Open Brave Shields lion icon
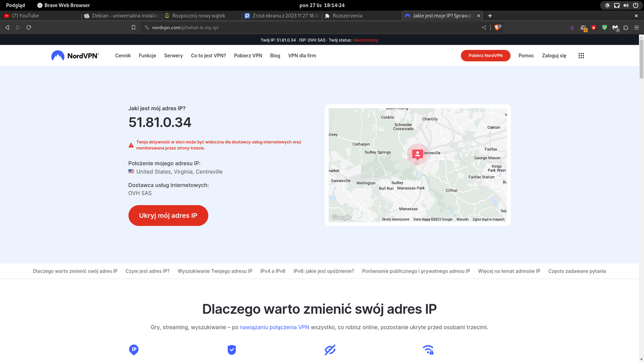Image resolution: width=644 pixels, height=362 pixels. (497, 28)
